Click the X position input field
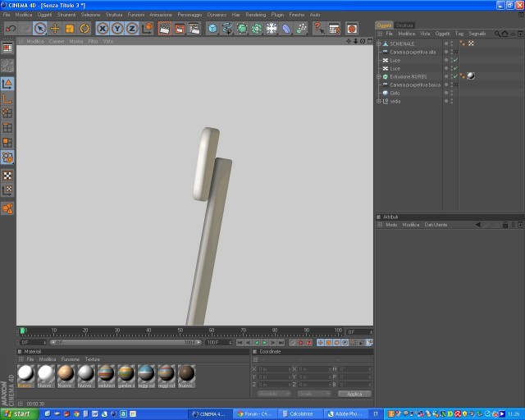This screenshot has width=525, height=420. pyautogui.click(x=273, y=369)
